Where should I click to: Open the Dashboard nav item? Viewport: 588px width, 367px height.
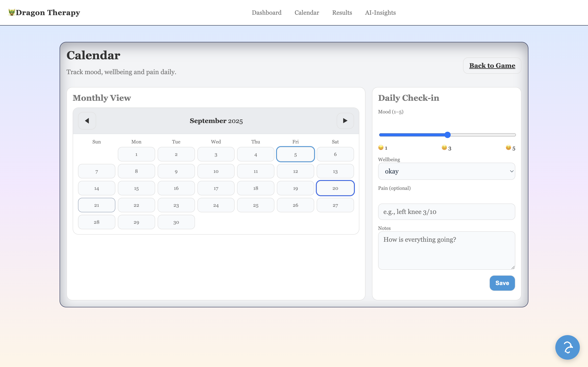[266, 13]
